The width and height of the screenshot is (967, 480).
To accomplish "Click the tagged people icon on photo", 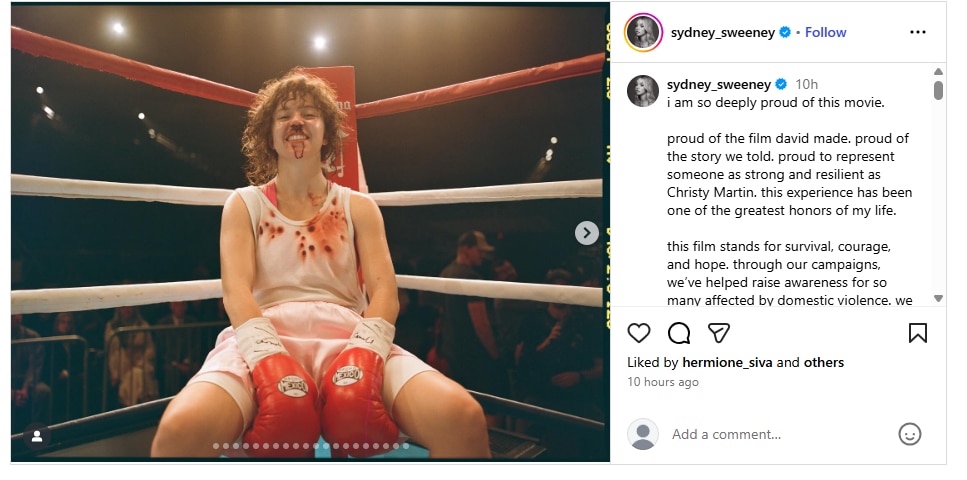I will click(x=37, y=436).
